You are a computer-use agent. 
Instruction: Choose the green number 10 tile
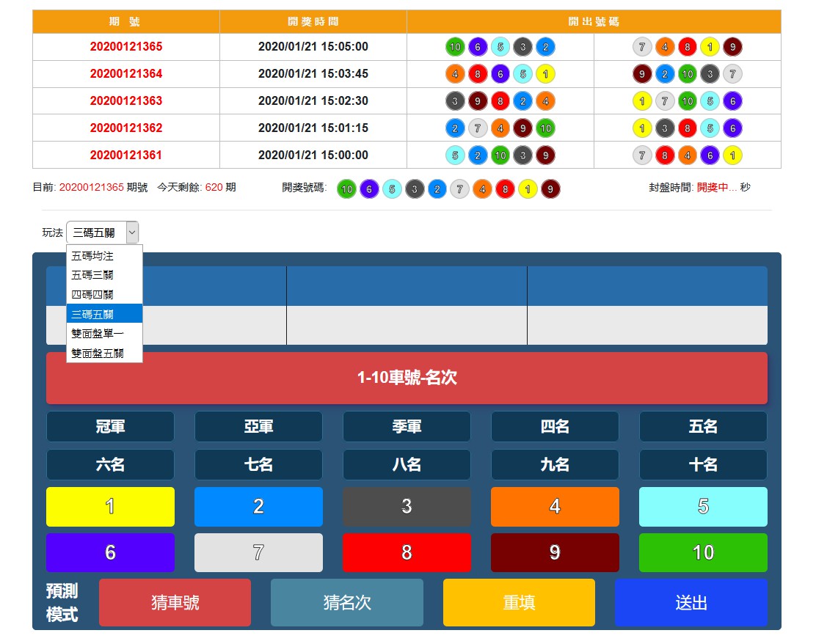[703, 552]
